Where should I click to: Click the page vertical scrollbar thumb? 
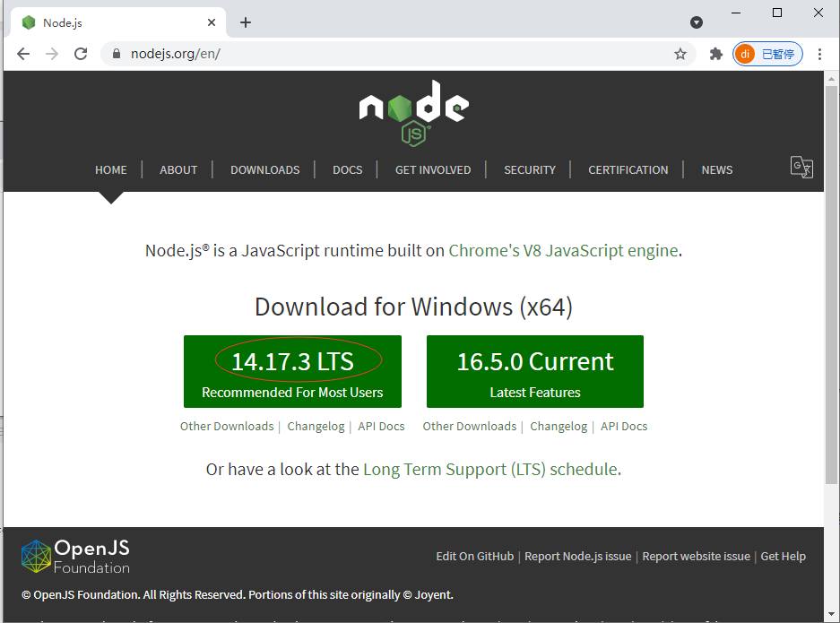pos(831,284)
